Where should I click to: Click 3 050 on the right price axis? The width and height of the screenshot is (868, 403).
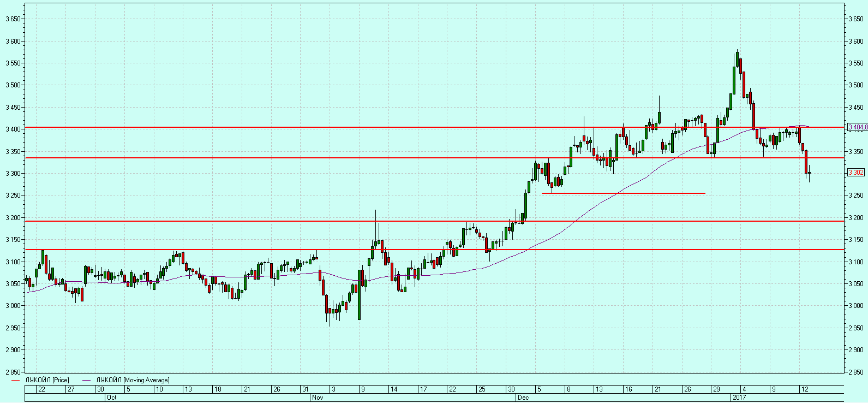tap(856, 284)
